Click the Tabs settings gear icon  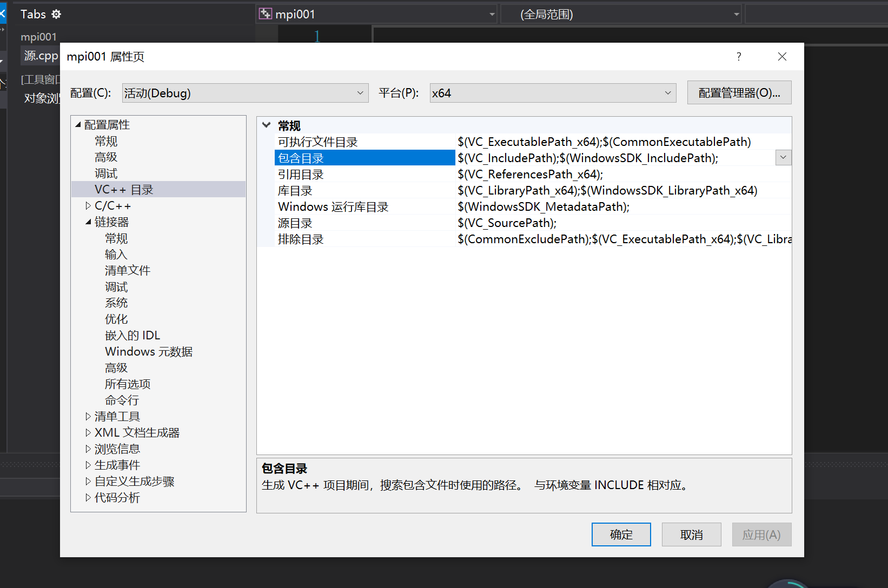tap(56, 14)
